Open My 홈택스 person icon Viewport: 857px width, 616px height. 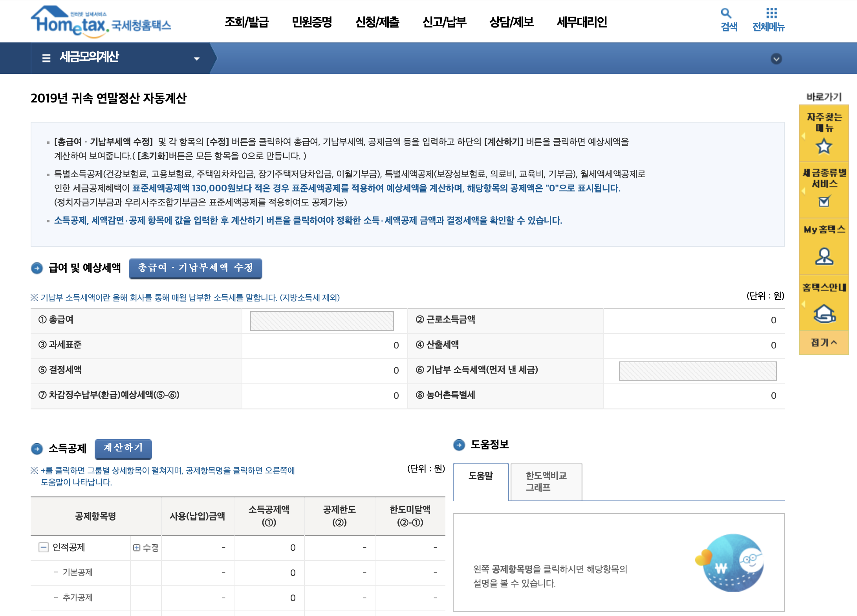coord(824,257)
